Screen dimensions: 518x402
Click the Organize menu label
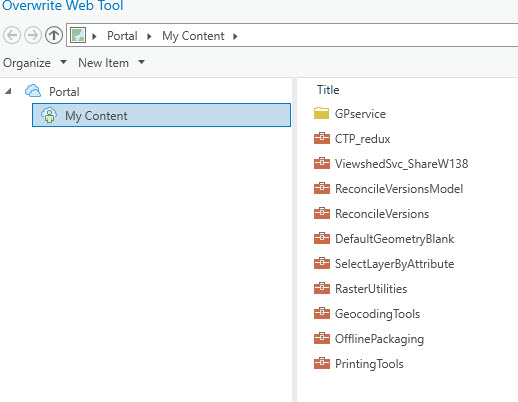tap(27, 63)
